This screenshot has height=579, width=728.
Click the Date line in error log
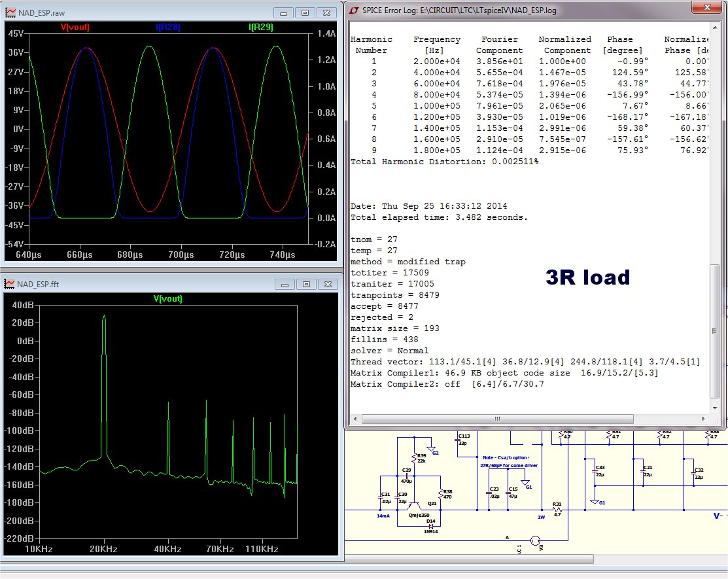coord(428,206)
